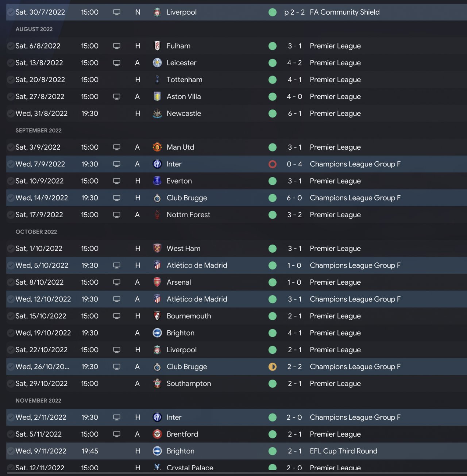Toggle the checkmark beside Wed, 7/9/2022
The image size is (467, 476).
click(x=11, y=164)
